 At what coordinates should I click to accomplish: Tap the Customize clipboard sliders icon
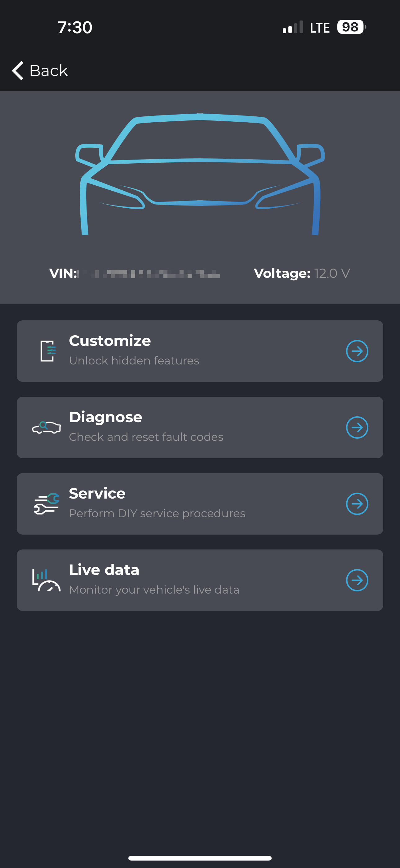(47, 351)
